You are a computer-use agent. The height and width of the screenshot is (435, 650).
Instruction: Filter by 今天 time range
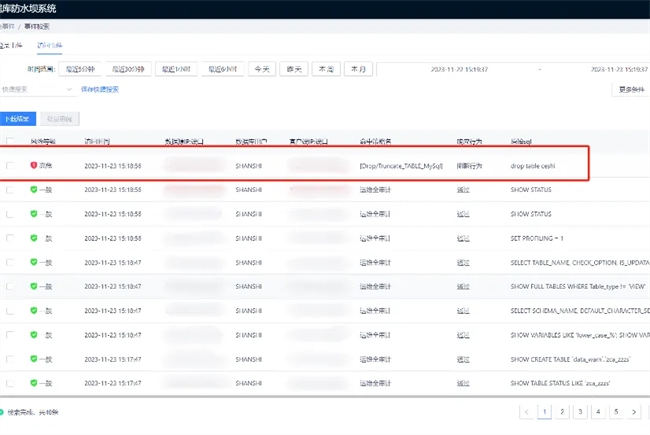click(x=262, y=69)
